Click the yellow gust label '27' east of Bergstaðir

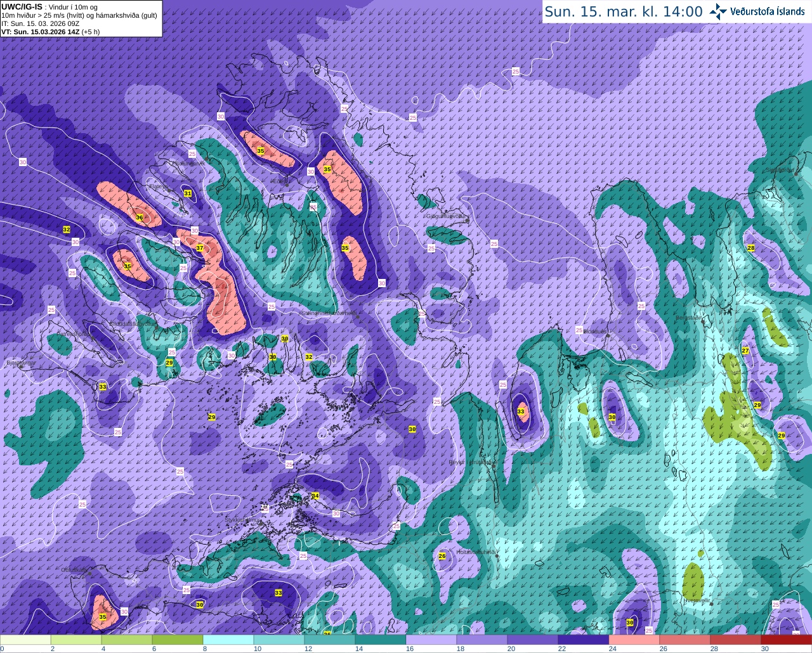pos(745,351)
